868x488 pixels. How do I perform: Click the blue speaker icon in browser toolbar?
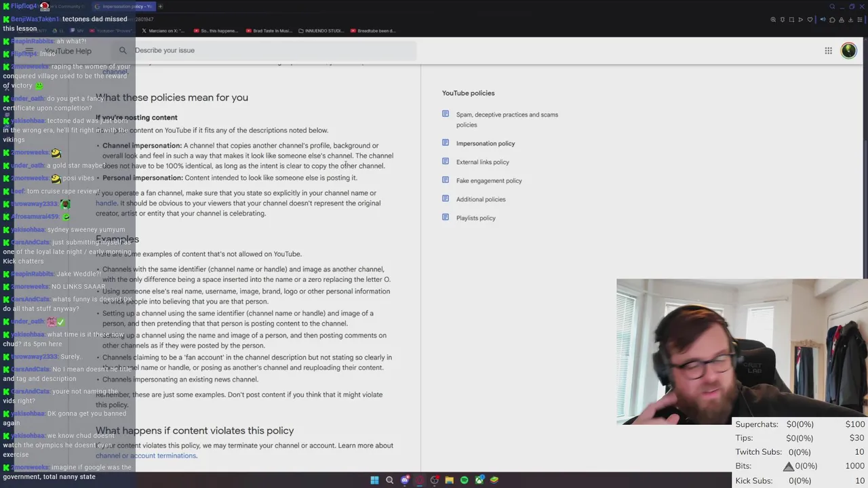tap(823, 20)
